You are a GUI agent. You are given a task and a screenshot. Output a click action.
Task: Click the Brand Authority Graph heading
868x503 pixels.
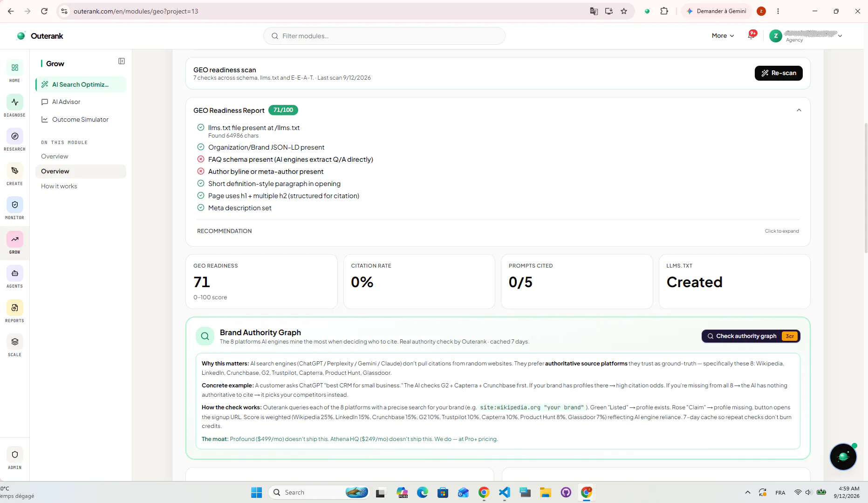click(x=260, y=332)
